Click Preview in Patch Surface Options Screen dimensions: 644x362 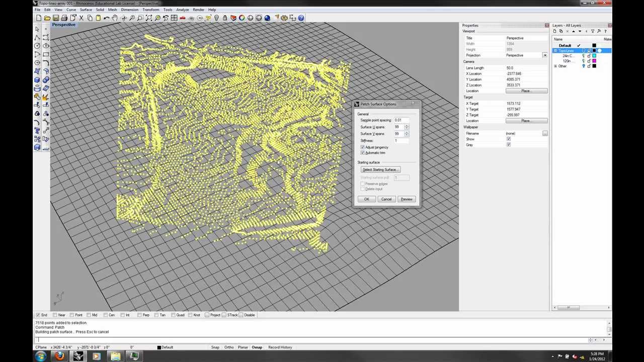406,199
